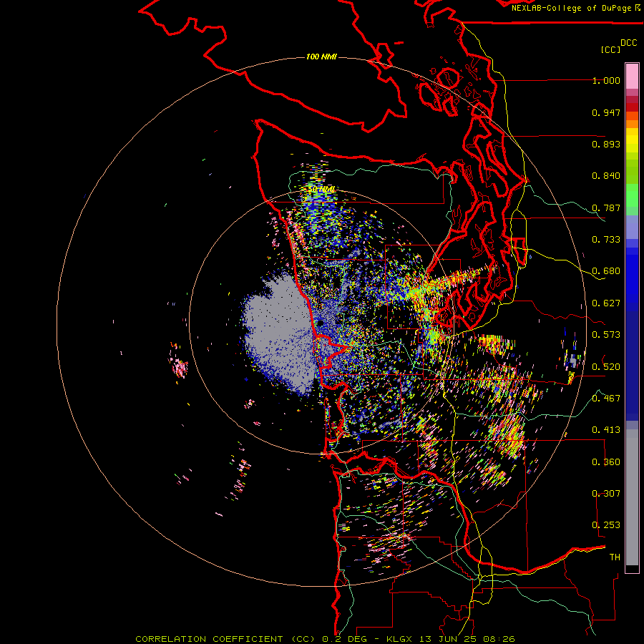Screen dimensions: 644x644
Task: Click the KLGX radar site identifier
Action: pos(399,639)
